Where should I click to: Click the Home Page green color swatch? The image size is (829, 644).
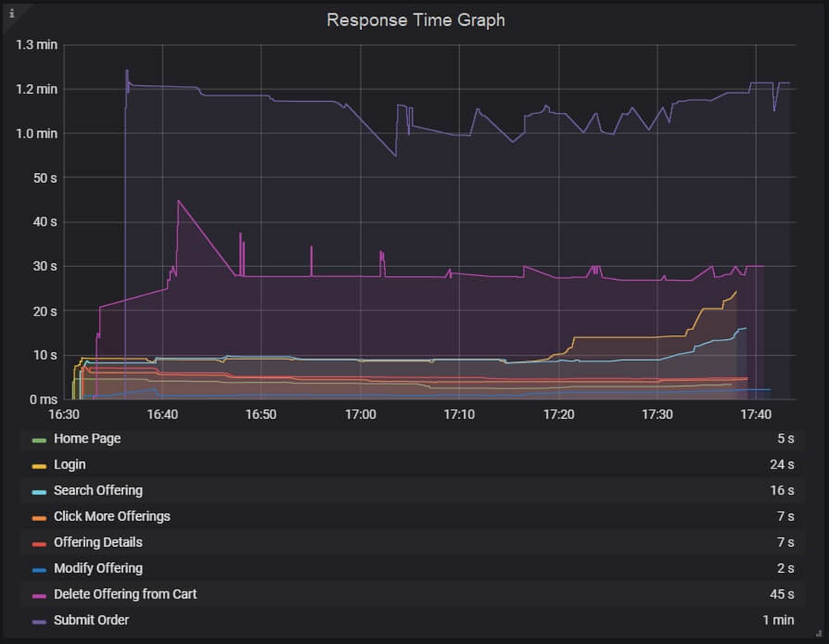pos(39,440)
